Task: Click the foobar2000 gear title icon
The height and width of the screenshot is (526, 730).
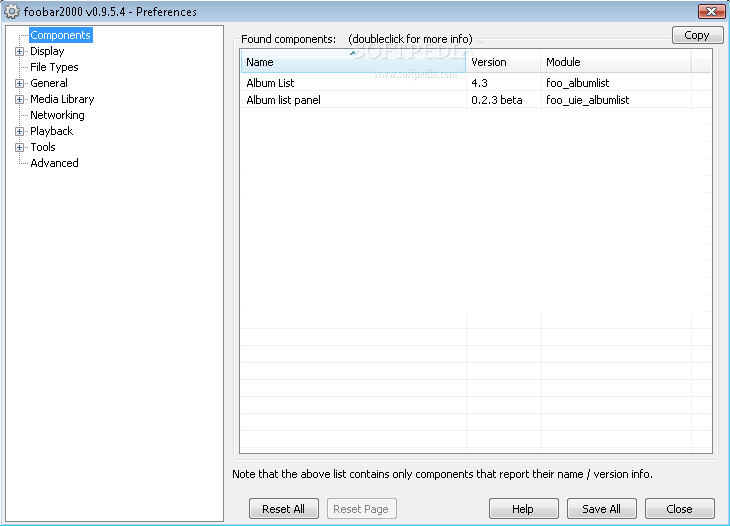Action: 12,11
